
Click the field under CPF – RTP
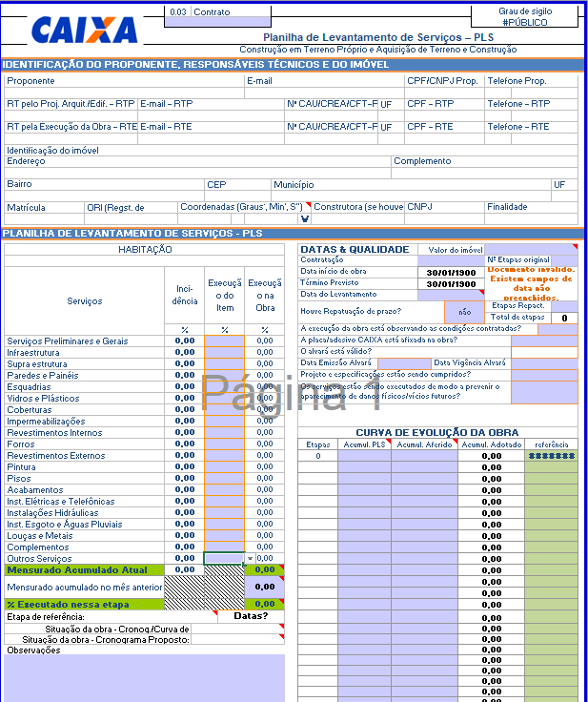pos(444,115)
